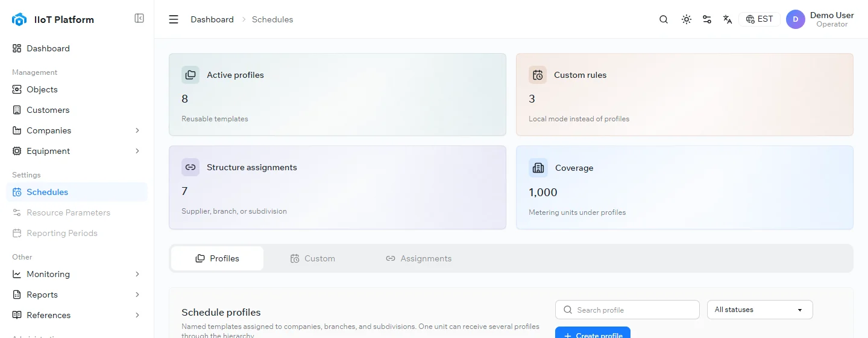Switch to the Custom tab
The image size is (868, 338).
tap(312, 258)
